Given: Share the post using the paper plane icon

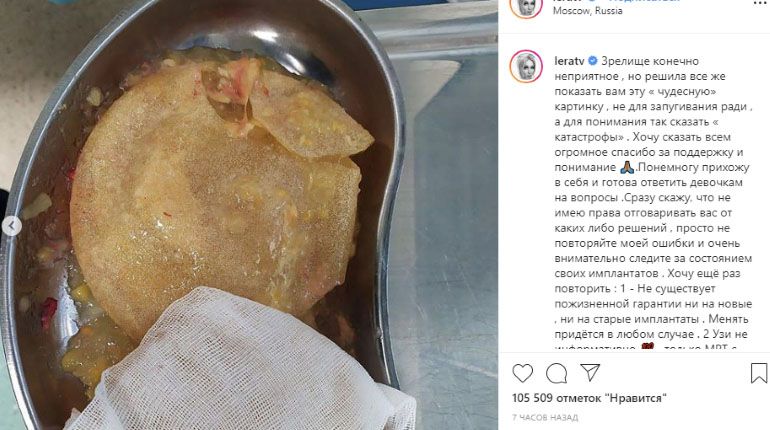Looking at the screenshot, I should pyautogui.click(x=590, y=373).
